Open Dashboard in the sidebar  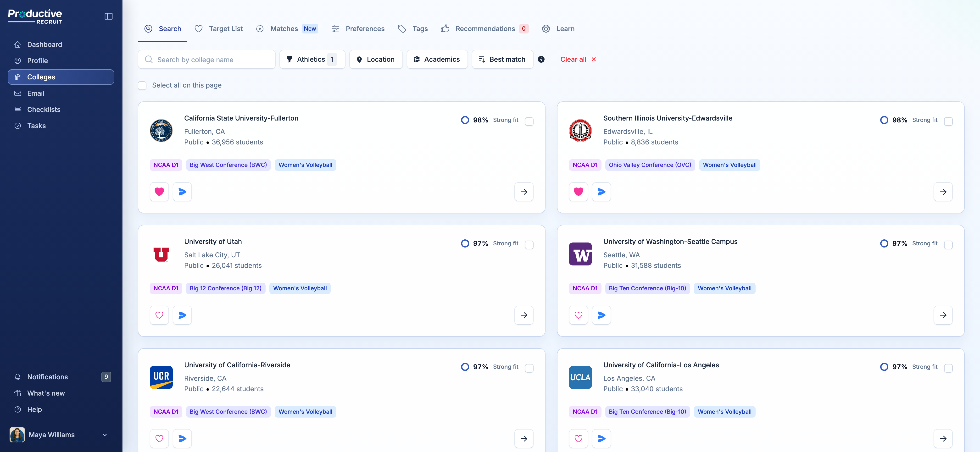coord(61,44)
